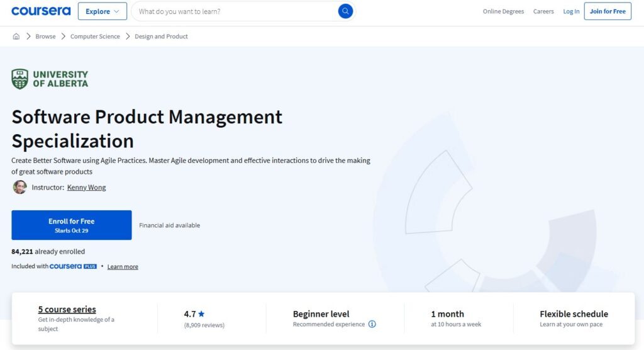Open the Design and Product breadcrumb
The width and height of the screenshot is (644, 350).
point(161,36)
